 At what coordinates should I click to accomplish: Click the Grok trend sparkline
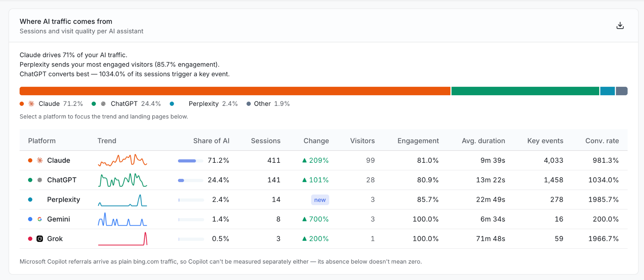point(123,239)
